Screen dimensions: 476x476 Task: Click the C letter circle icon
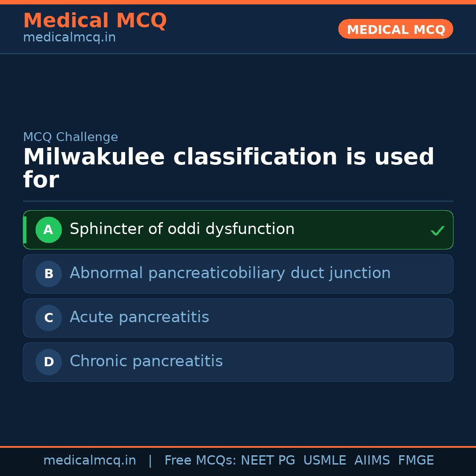pyautogui.click(x=48, y=318)
